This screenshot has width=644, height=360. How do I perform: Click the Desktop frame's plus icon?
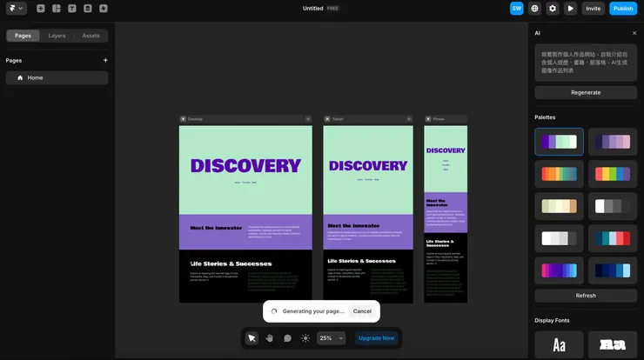pos(307,119)
